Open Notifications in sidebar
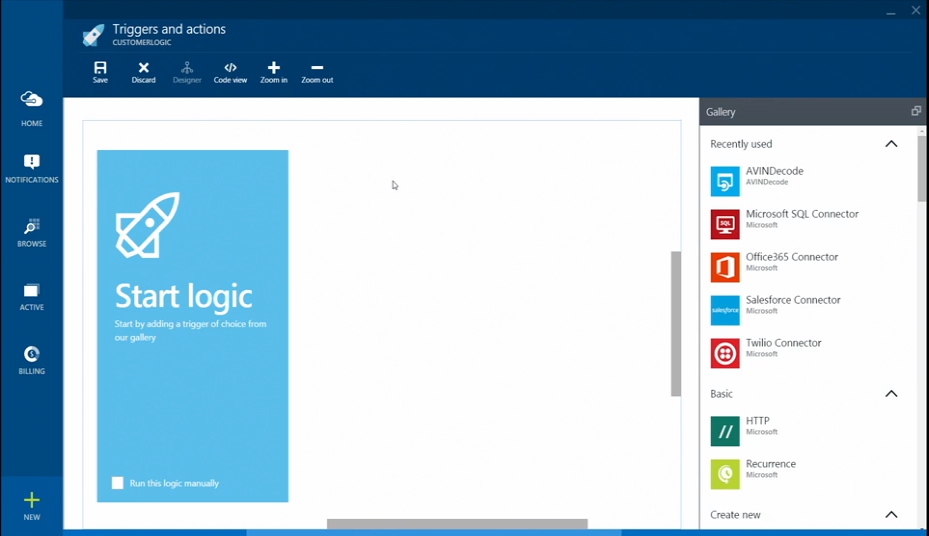929x536 pixels. 31,169
